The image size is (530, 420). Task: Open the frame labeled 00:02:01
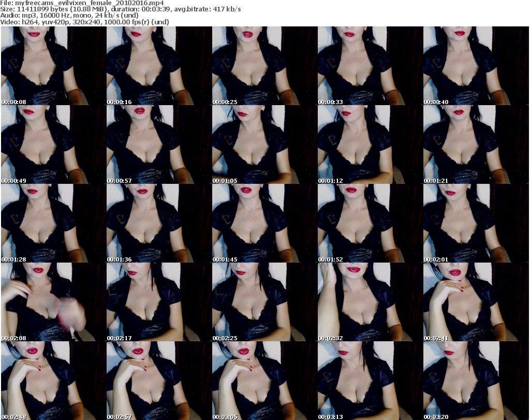click(475, 223)
